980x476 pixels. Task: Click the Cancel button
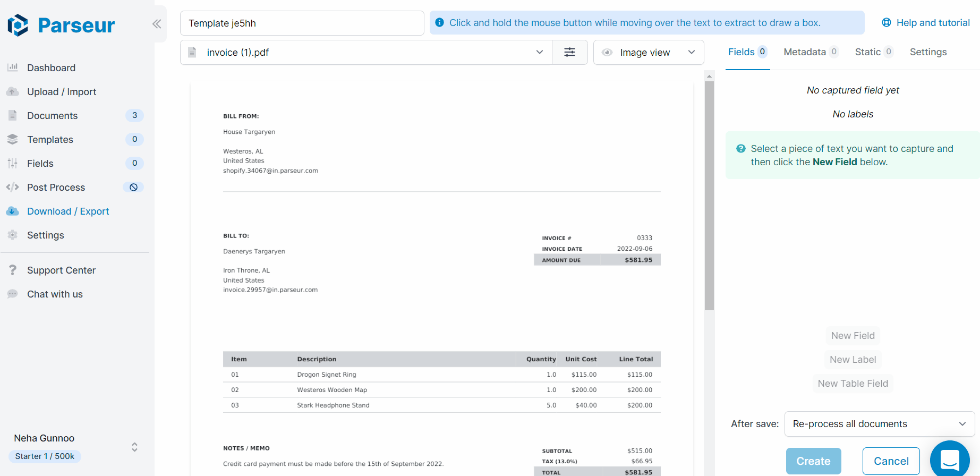pyautogui.click(x=891, y=461)
